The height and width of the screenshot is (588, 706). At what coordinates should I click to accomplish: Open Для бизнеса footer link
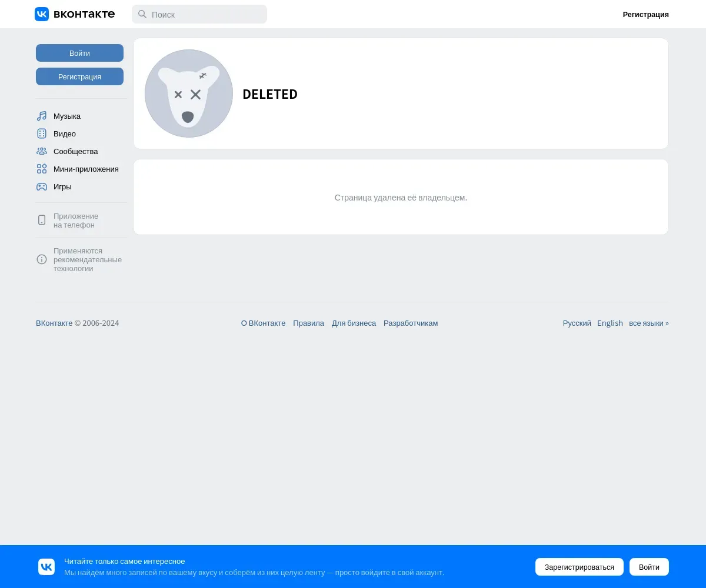(x=354, y=323)
